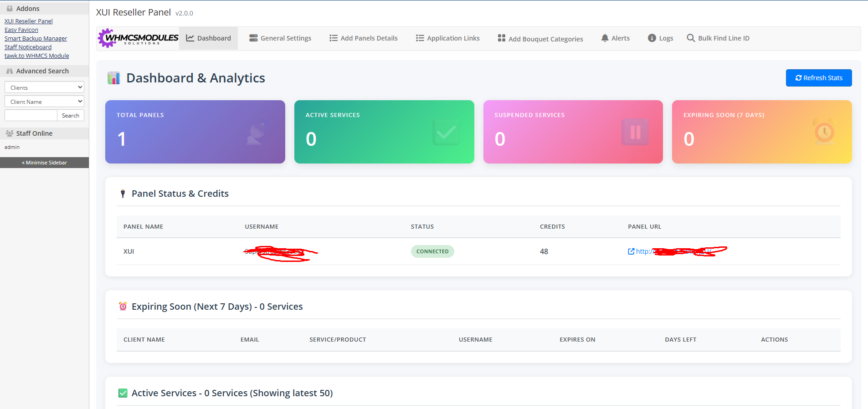Viewport: 868px width, 409px height.
Task: Open XUI Reseller Panel addon link
Action: 29,21
